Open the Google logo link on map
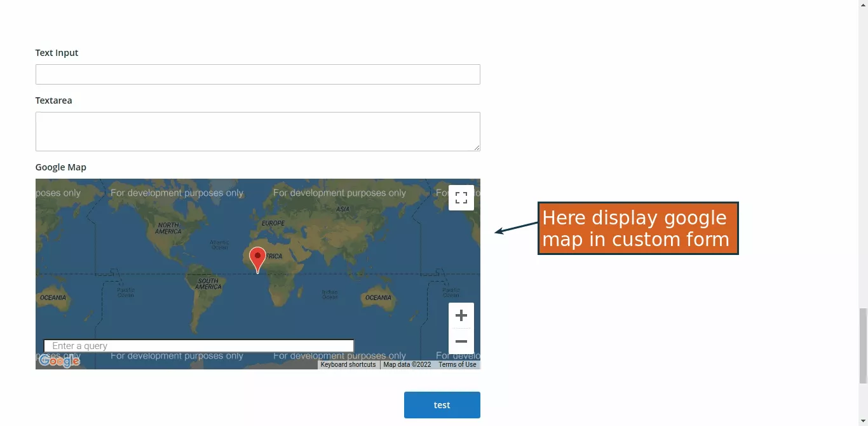 click(59, 361)
